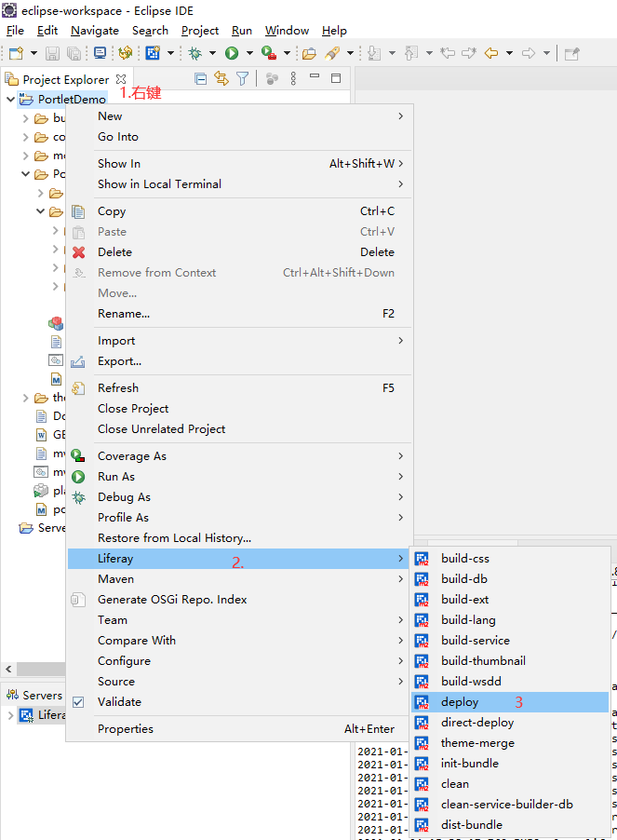Click the Liferay server icon in Servers
The image size is (617, 840).
coord(26,715)
